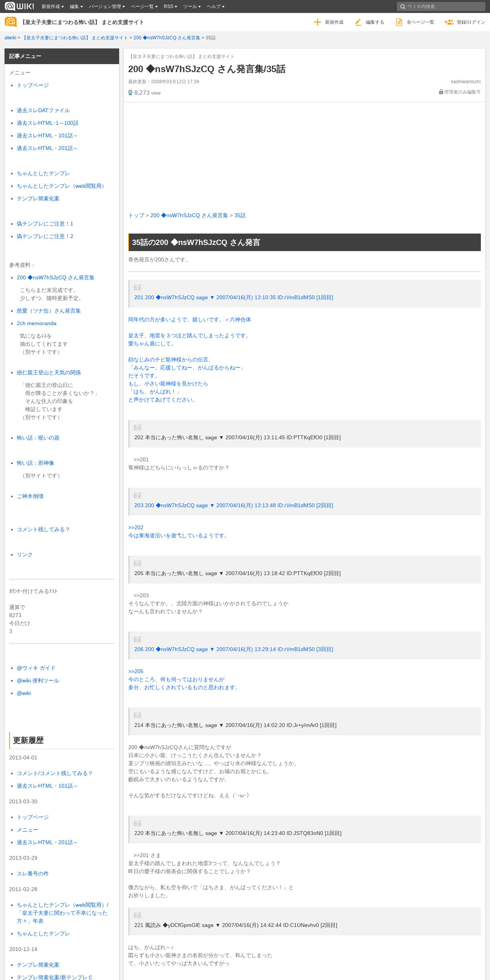Open 怖い話：邪神像 link
The height and width of the screenshot is (980, 490).
pos(35,463)
